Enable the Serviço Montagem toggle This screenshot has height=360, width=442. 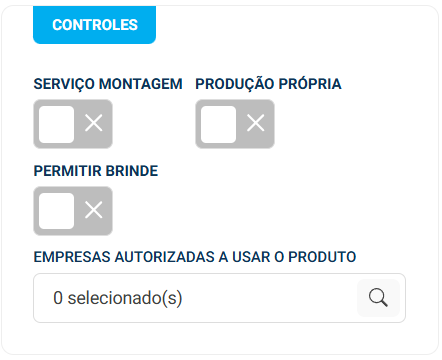pyautogui.click(x=73, y=124)
